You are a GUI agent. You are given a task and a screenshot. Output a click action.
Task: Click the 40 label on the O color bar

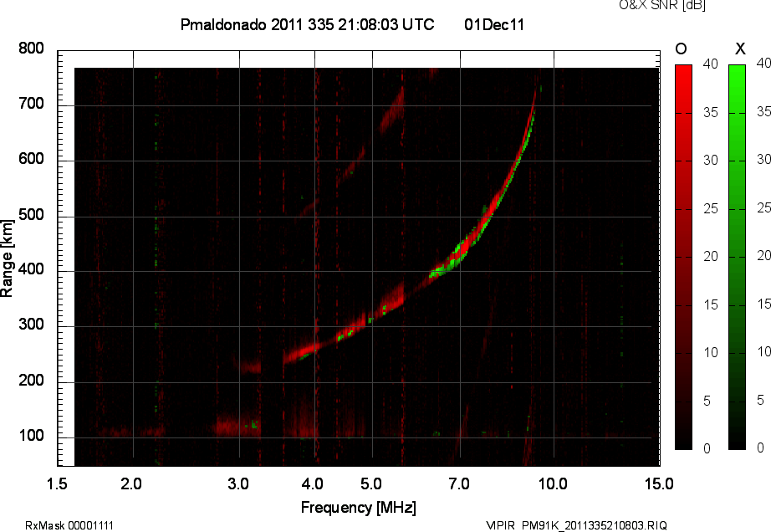point(711,64)
